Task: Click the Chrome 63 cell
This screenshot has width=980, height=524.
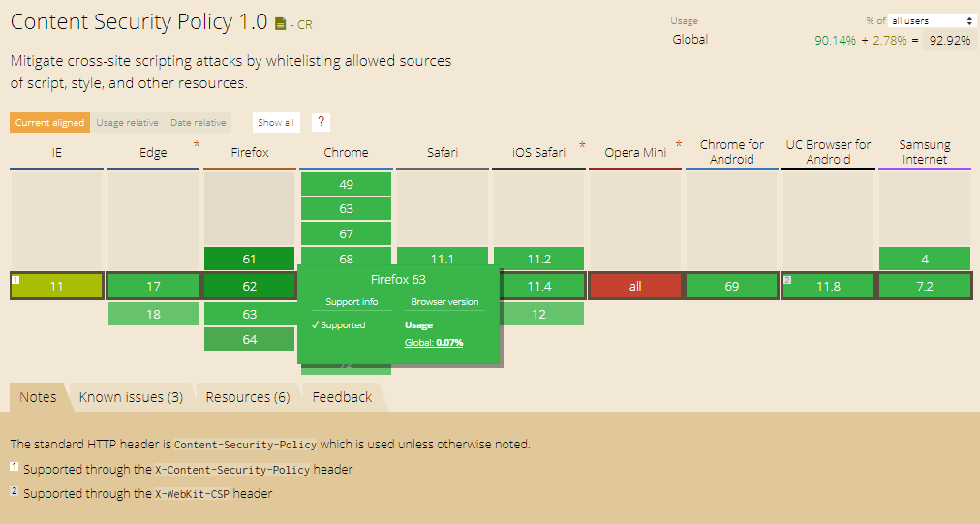Action: (347, 209)
